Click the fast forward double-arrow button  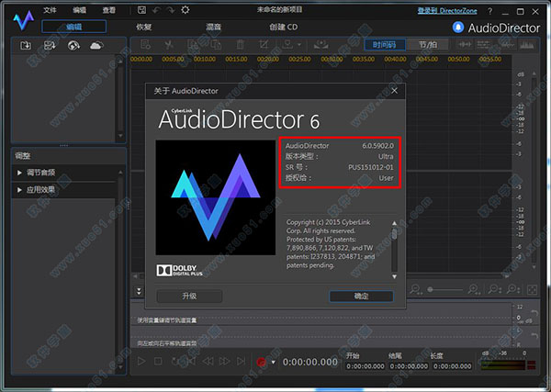pyautogui.click(x=224, y=361)
